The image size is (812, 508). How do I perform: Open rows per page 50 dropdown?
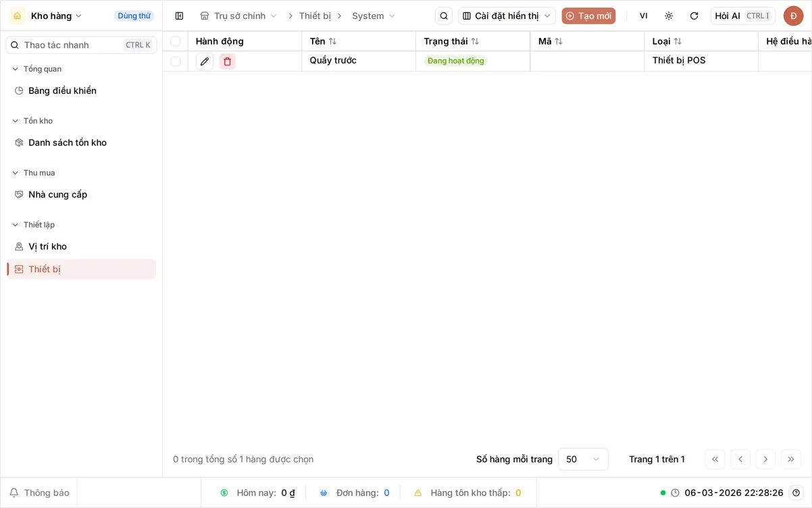click(x=583, y=459)
